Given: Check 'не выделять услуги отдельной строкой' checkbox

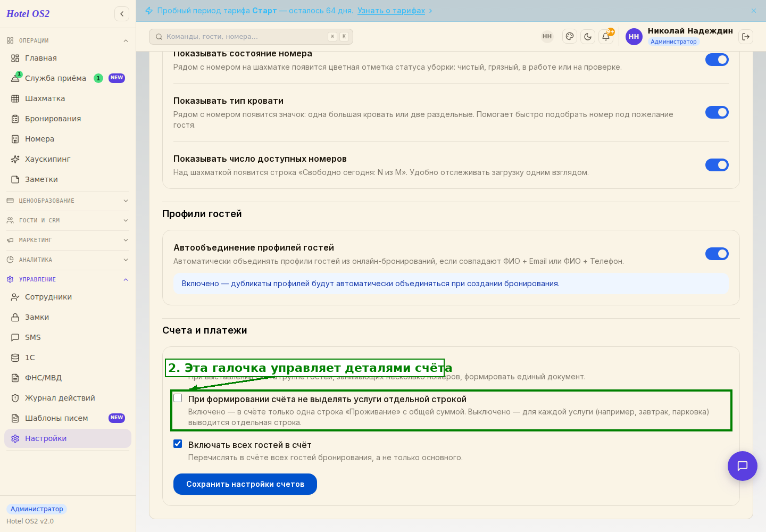Looking at the screenshot, I should pyautogui.click(x=178, y=398).
